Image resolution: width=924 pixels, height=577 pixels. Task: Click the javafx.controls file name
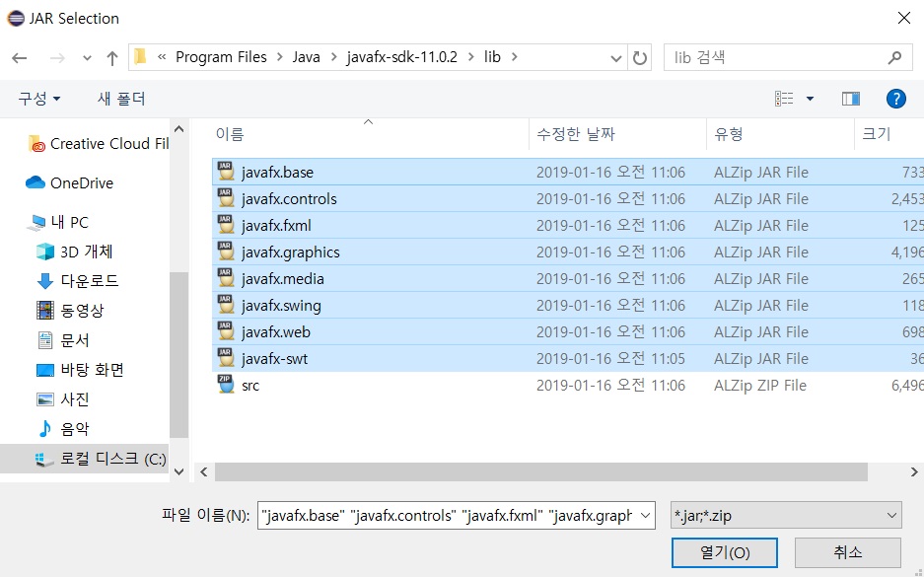click(289, 199)
